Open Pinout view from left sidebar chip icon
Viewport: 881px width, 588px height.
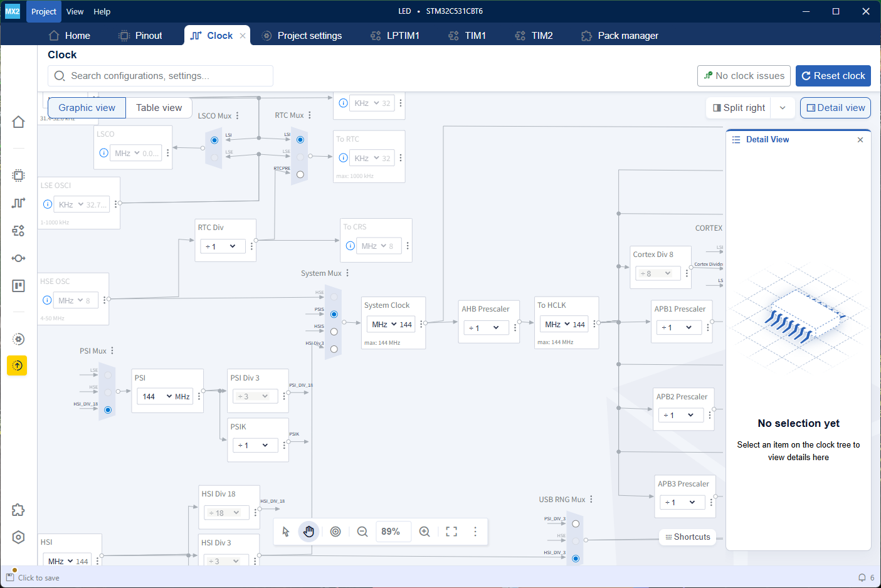(x=18, y=176)
